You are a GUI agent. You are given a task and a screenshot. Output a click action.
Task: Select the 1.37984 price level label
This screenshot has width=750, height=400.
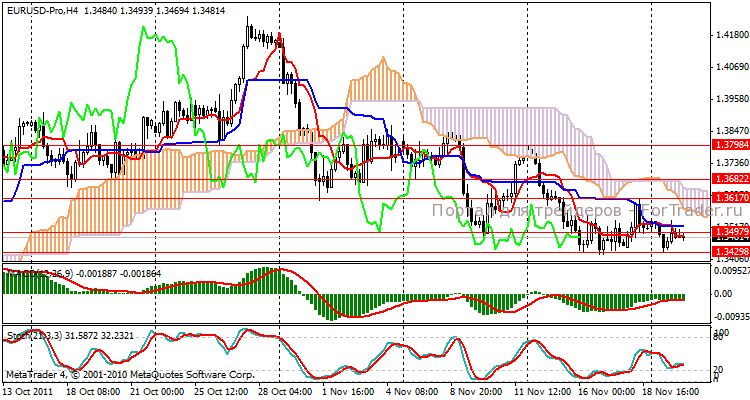730,146
